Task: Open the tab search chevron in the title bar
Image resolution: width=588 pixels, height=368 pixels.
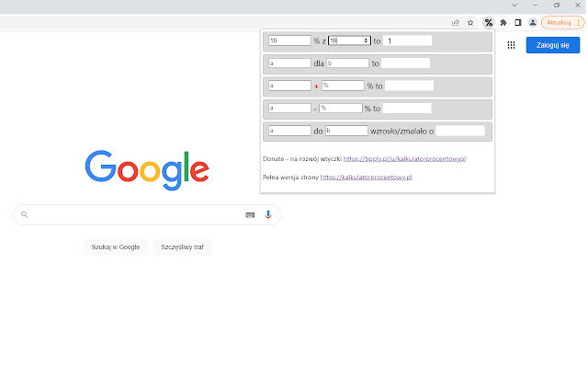Action: 514,6
